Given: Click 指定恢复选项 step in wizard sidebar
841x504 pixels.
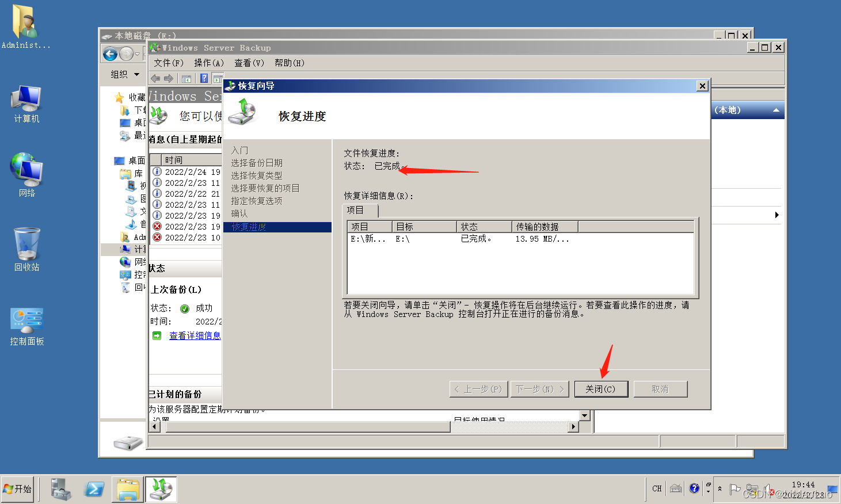Looking at the screenshot, I should pyautogui.click(x=257, y=201).
